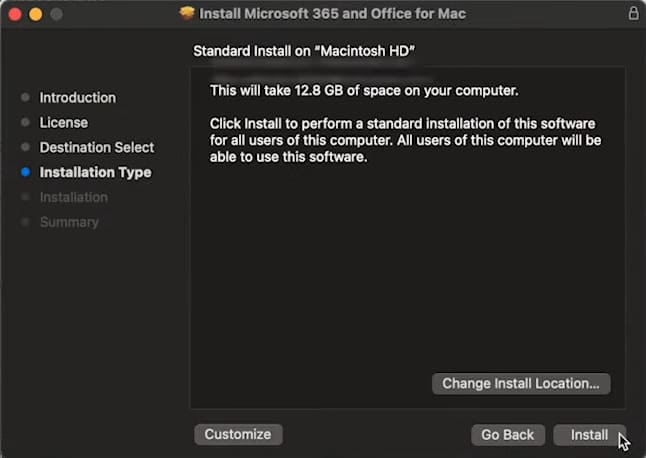This screenshot has width=646, height=458.
Task: Select the Introduction step in sidebar
Action: click(77, 98)
